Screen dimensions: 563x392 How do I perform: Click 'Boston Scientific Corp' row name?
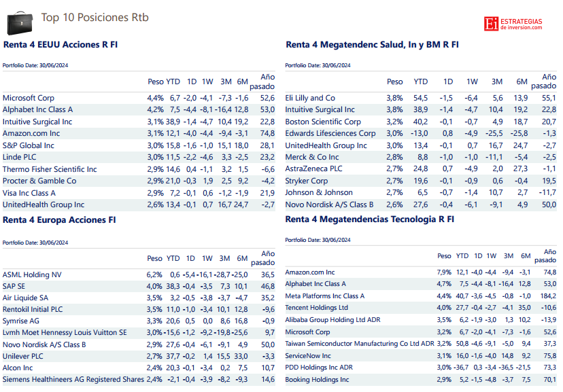click(x=323, y=122)
